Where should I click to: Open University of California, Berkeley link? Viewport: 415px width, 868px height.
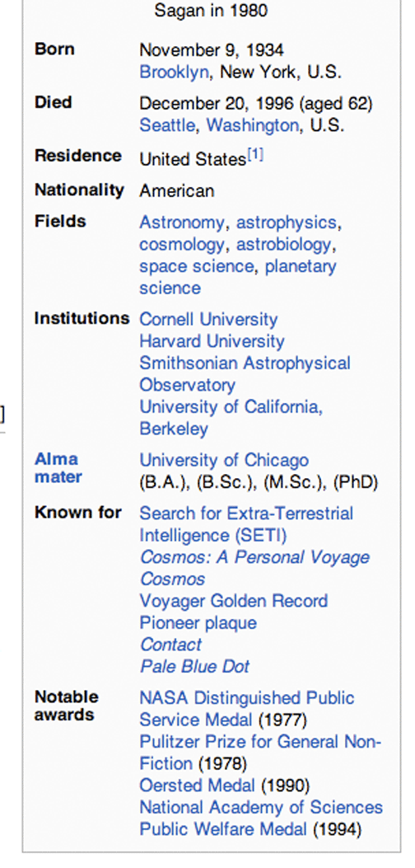click(231, 417)
